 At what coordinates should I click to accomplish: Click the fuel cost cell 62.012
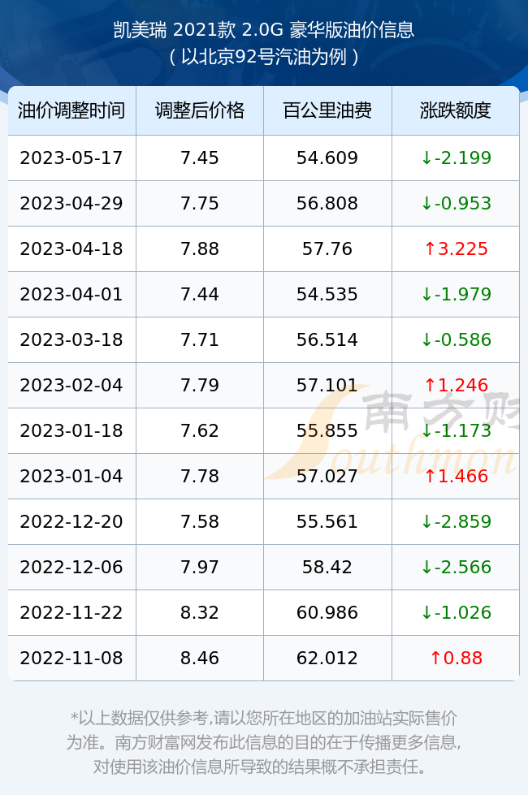(x=327, y=659)
